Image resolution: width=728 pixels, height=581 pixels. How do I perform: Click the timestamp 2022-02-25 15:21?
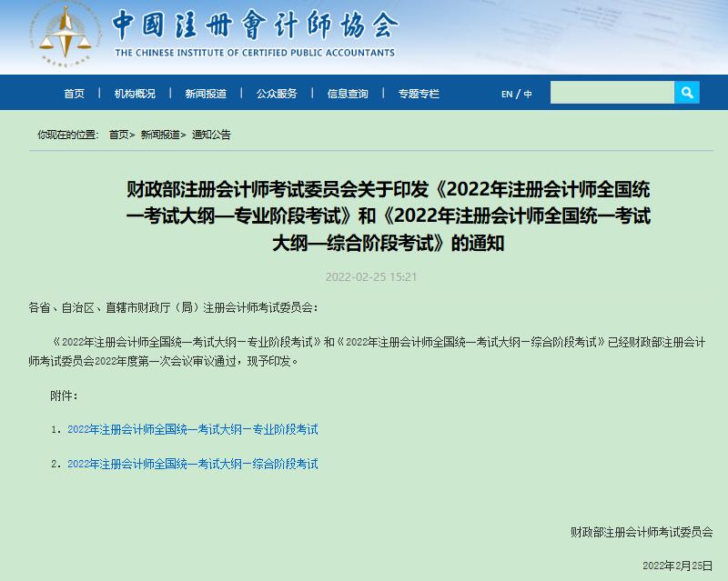(x=371, y=277)
